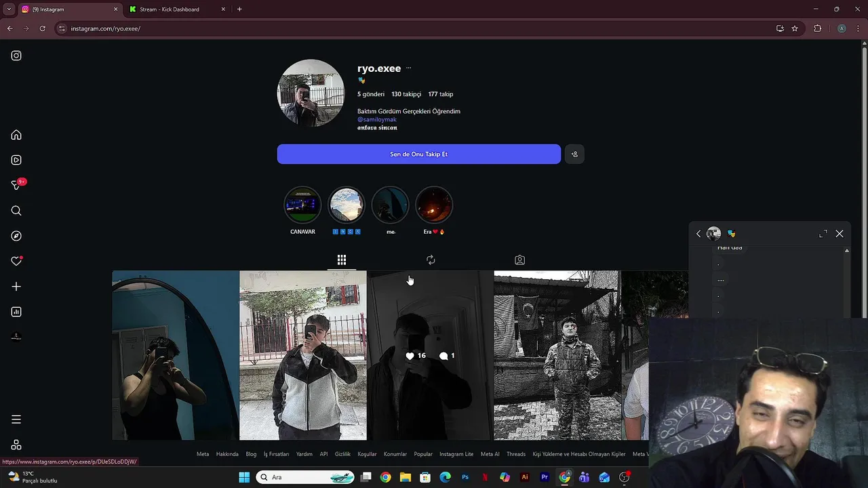Open the Yardım footer link

coord(304,454)
